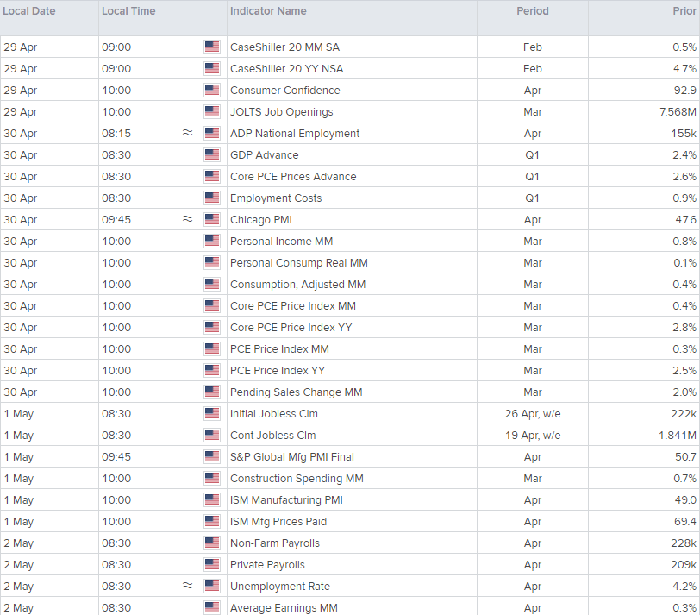Select the approximate-time symbol in the Unemployment Rate row

[188, 586]
